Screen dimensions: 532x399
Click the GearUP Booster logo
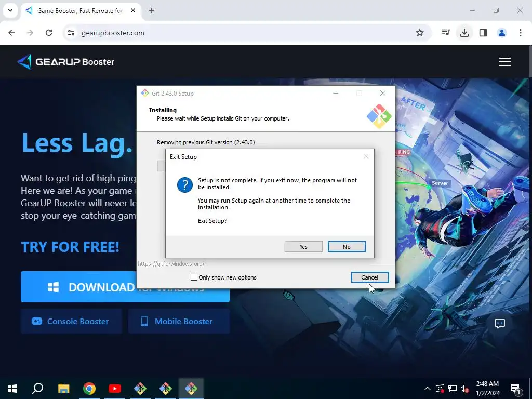[x=65, y=62]
